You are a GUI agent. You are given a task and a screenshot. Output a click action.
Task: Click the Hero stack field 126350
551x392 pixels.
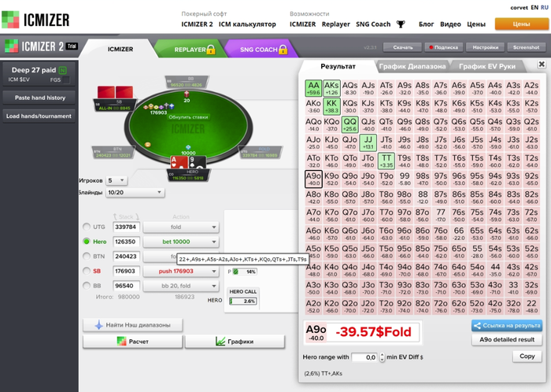pos(126,242)
